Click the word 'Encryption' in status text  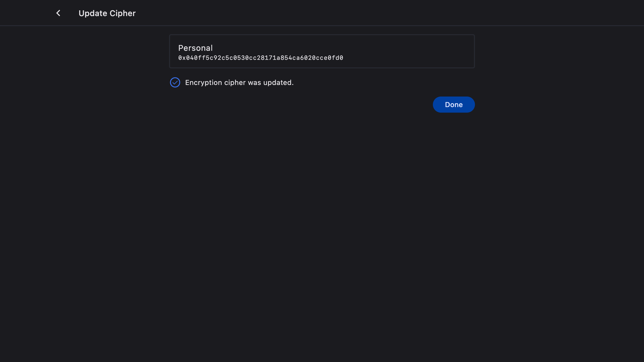point(203,82)
